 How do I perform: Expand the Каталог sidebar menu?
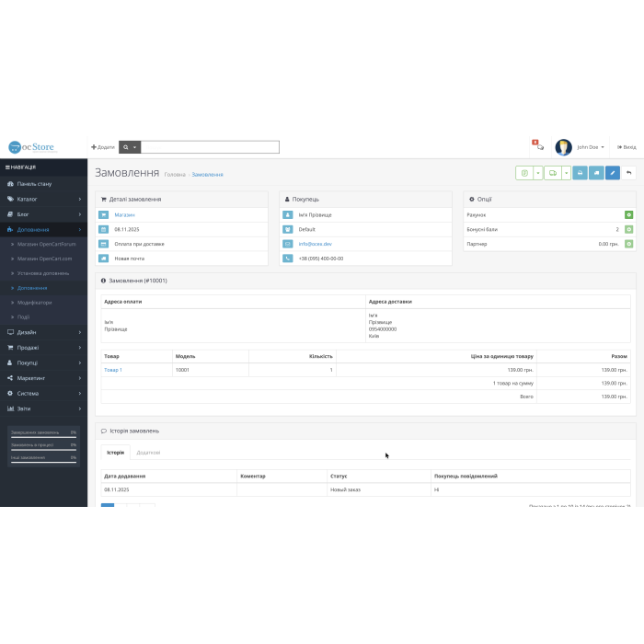[43, 200]
